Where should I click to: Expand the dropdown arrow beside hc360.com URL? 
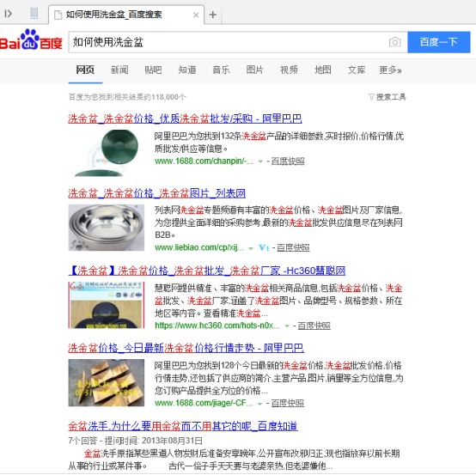tap(287, 326)
